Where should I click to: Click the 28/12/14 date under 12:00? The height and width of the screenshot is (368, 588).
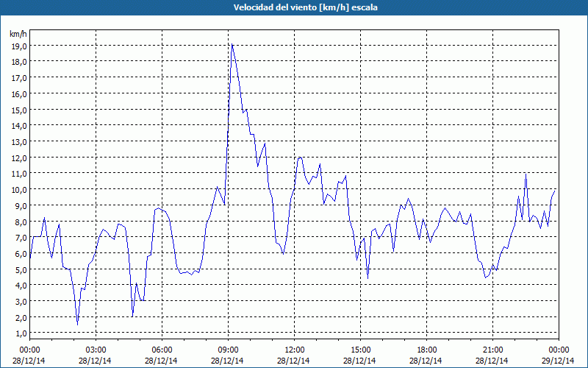[293, 361]
